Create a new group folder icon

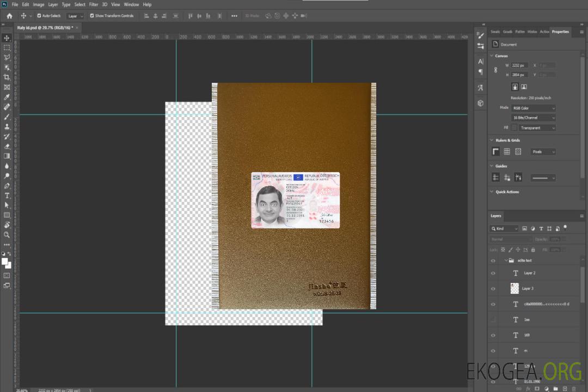tap(555, 389)
